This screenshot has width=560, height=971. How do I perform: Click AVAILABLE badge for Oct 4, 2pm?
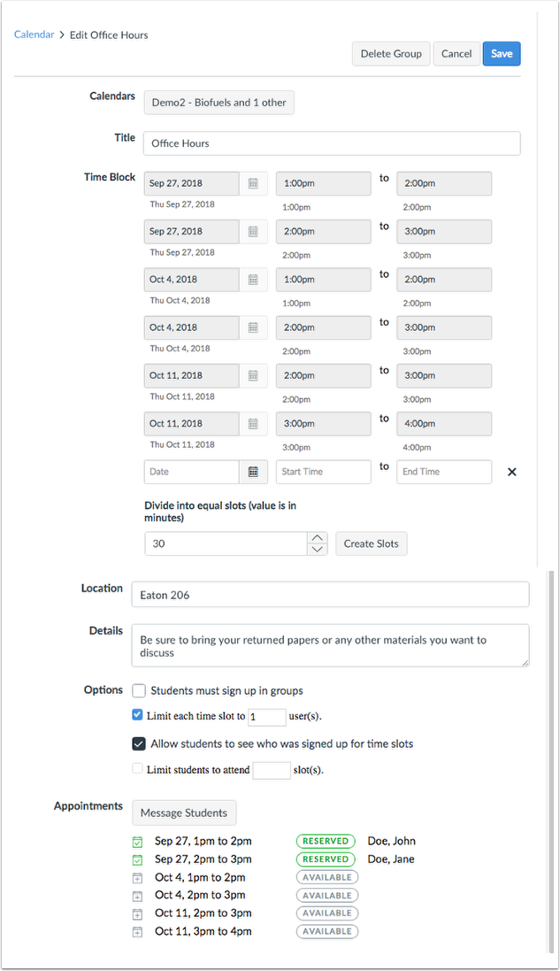click(327, 896)
